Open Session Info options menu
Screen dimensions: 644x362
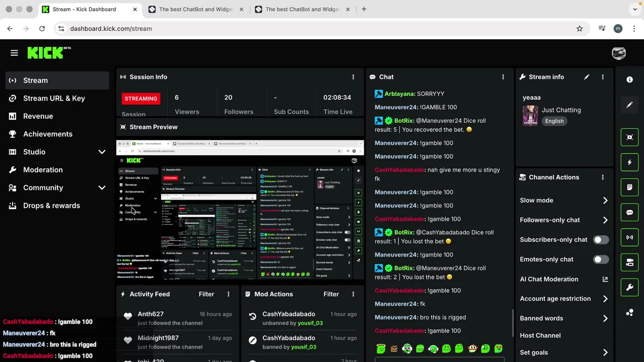(x=353, y=77)
